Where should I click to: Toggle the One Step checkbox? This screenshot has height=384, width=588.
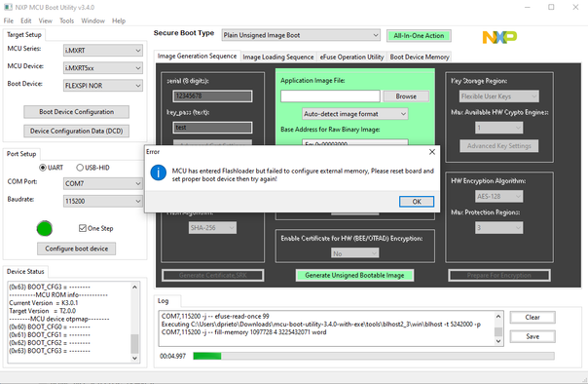[x=83, y=228]
